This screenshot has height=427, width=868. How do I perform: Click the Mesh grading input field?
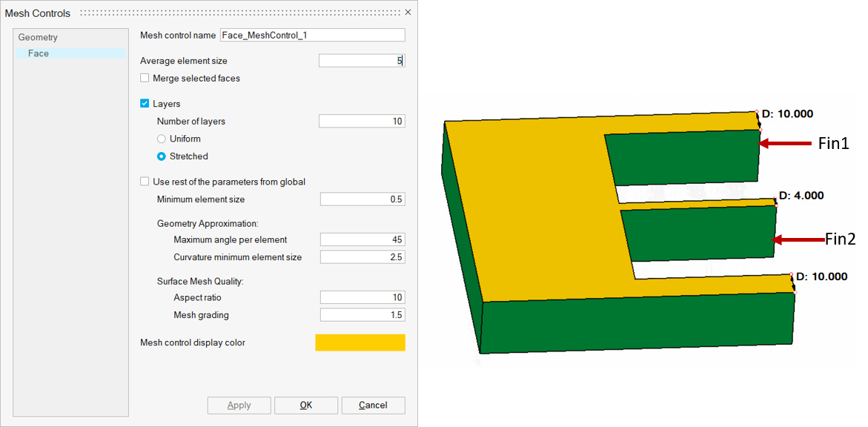[x=362, y=315]
